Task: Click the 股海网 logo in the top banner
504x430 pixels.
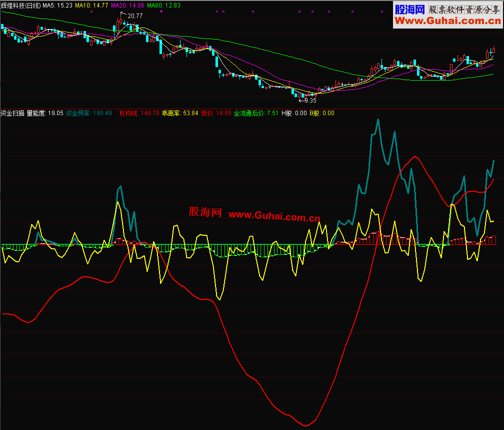Action: (x=410, y=10)
